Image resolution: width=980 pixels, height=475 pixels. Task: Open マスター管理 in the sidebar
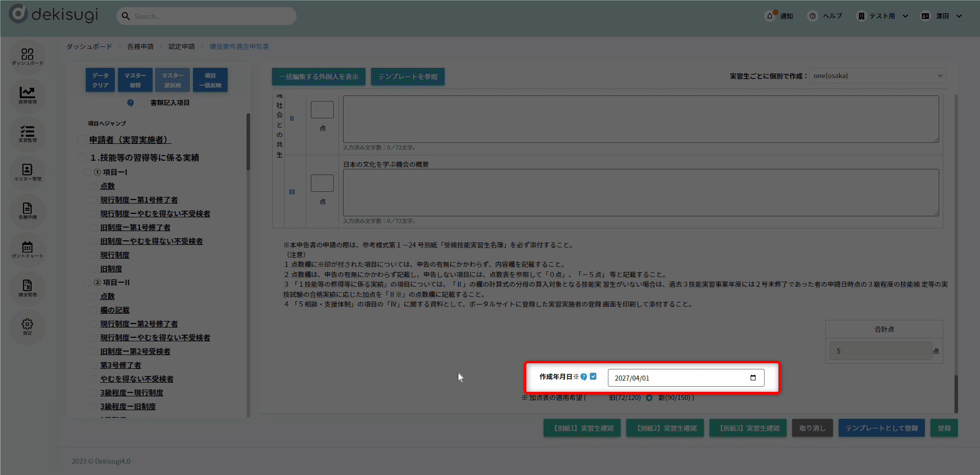click(x=28, y=172)
